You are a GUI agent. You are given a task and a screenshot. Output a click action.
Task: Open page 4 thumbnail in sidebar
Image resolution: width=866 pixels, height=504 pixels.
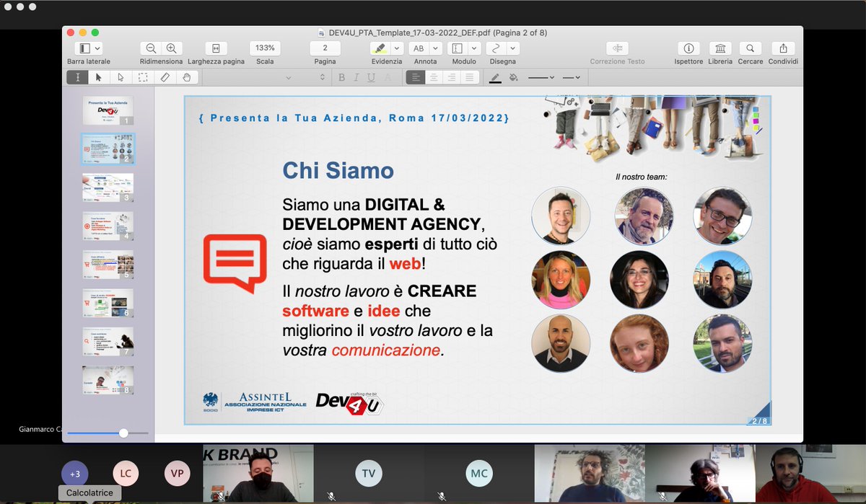coord(108,226)
